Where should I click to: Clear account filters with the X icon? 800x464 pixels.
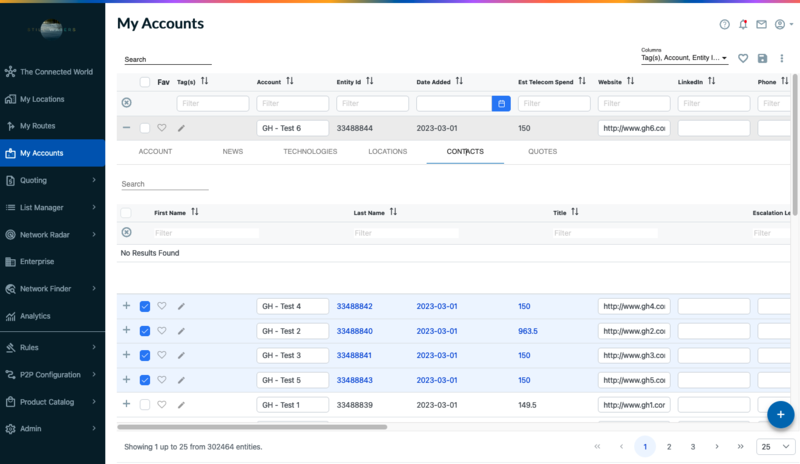126,103
